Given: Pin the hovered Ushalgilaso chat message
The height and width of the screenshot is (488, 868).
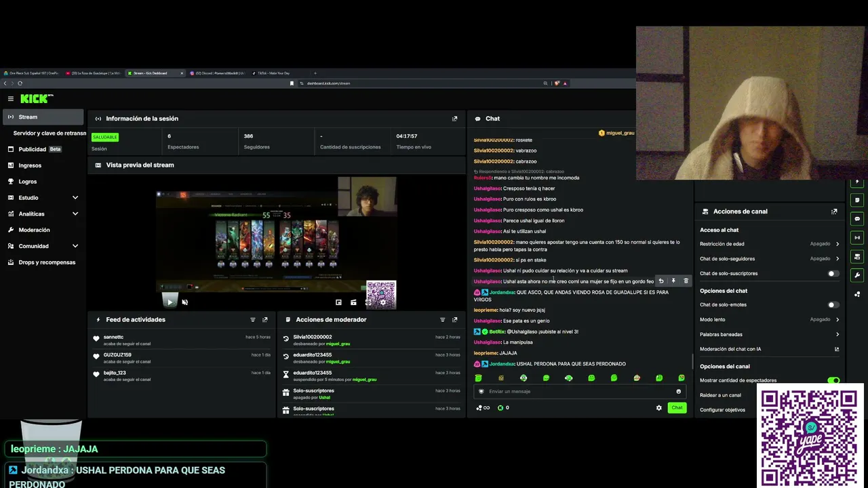Looking at the screenshot, I should tap(673, 281).
